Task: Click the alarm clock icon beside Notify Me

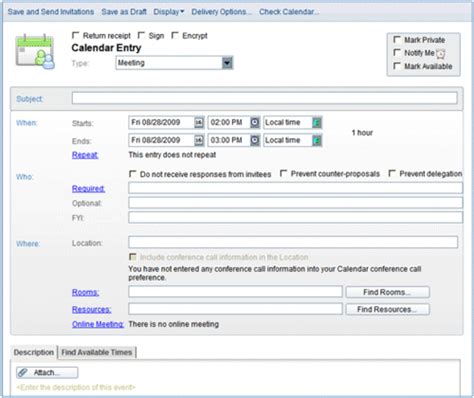Action: pos(441,54)
